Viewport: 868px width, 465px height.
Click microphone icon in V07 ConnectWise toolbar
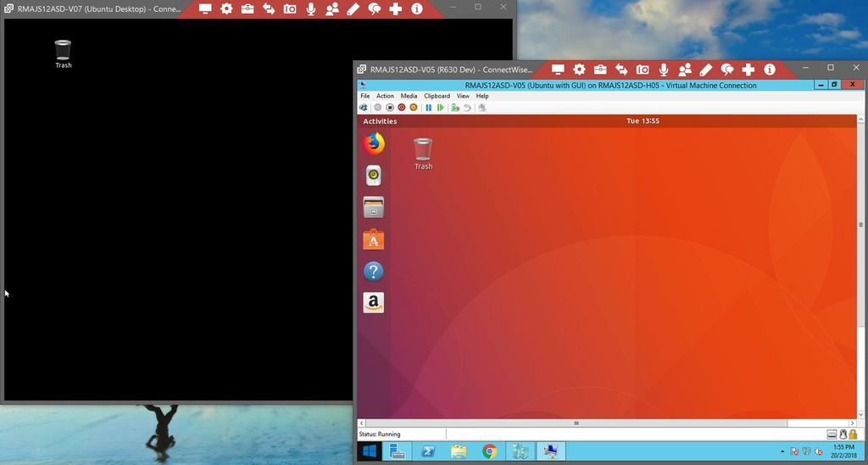(311, 8)
